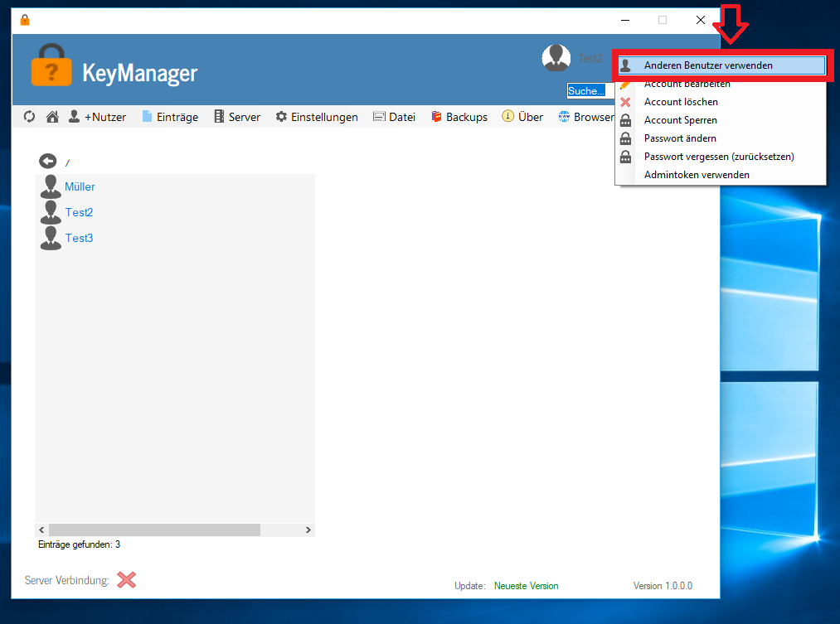Go to the home view via house icon

(52, 117)
